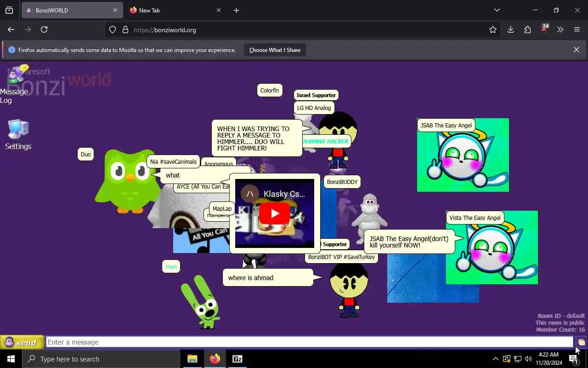Click the Choose What I Share button
The image size is (588, 368).
(275, 50)
